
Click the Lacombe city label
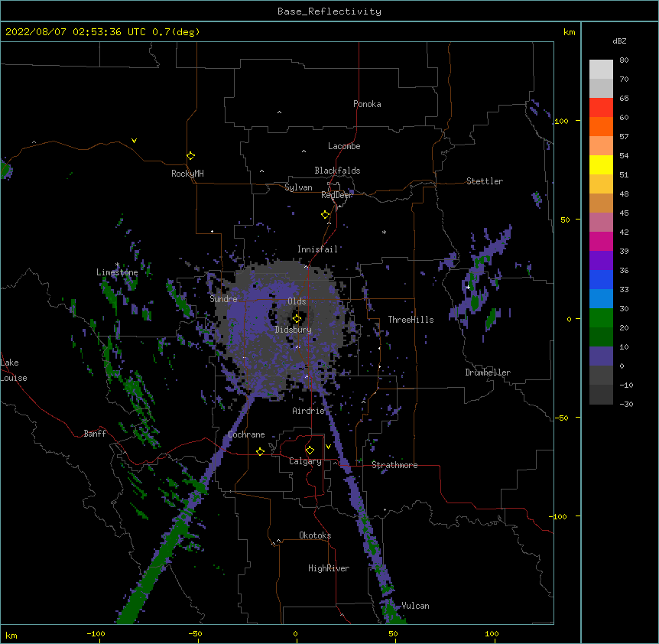pyautogui.click(x=344, y=146)
